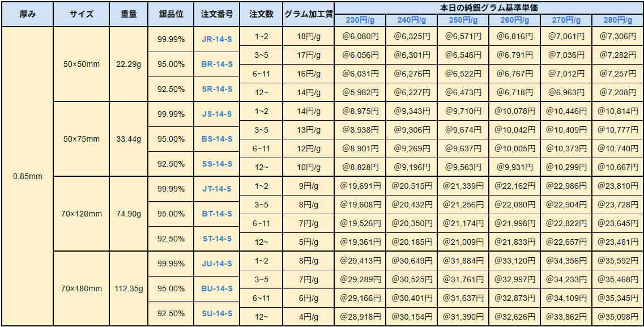Screen dimensions: 644x327
Task: Select the 70×120mm size cell
Action: click(82, 214)
